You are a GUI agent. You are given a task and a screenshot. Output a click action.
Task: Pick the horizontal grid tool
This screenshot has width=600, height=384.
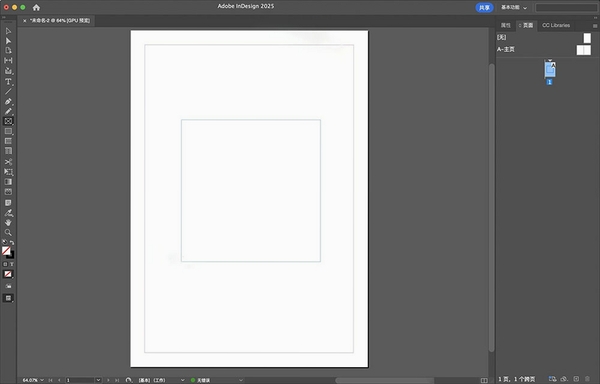coord(8,141)
